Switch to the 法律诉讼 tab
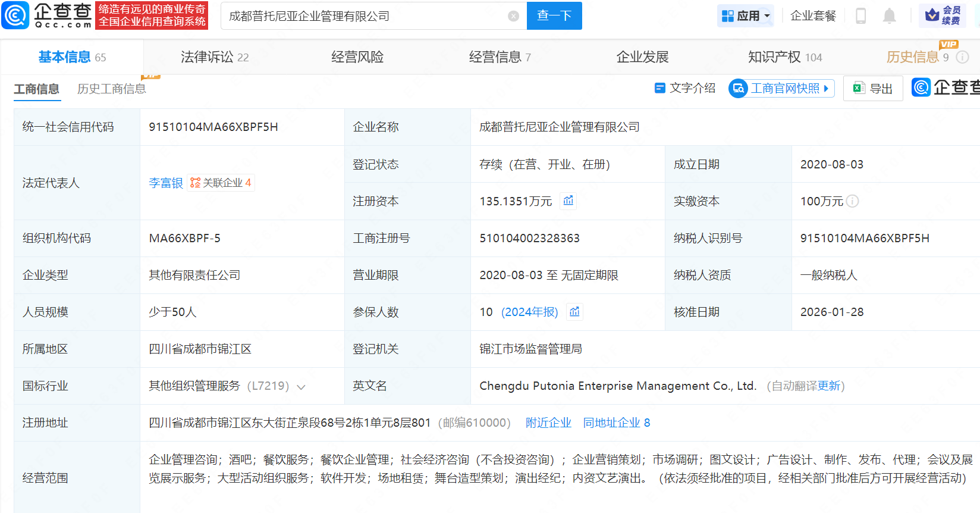 tap(214, 57)
